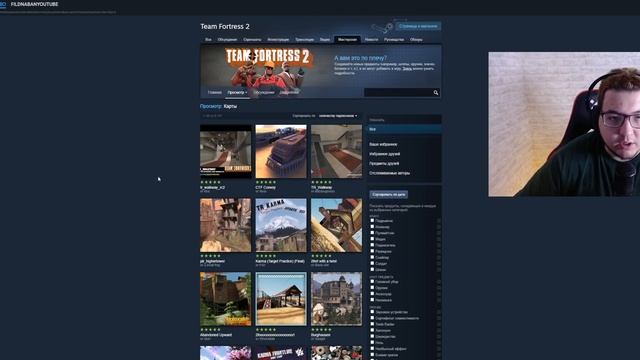This screenshot has width=640, height=360.
Task: Select Все in the sidebar filter
Action: 404,129
